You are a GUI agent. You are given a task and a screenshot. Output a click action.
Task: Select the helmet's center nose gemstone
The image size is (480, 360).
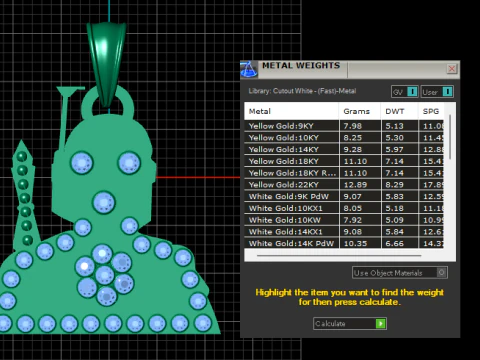click(x=104, y=202)
